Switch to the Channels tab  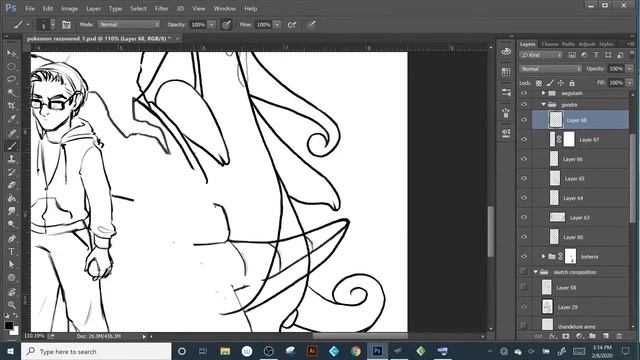(550, 44)
